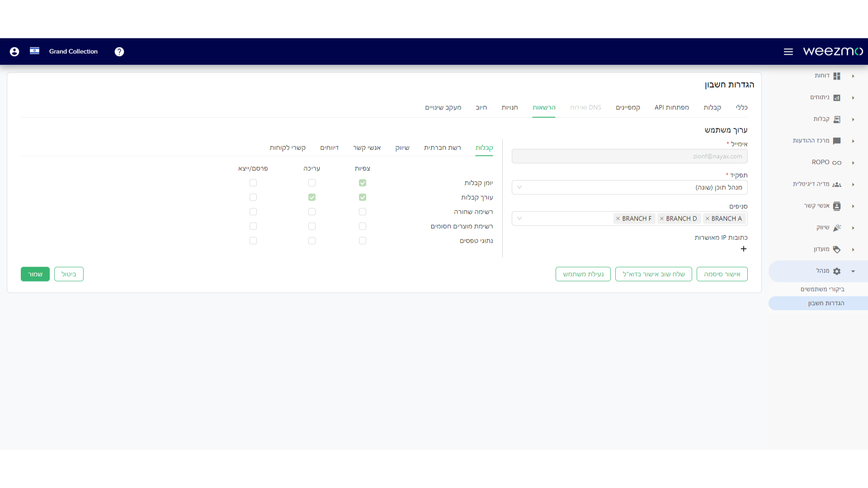
Task: Switch to the קמפיינים tab
Action: click(x=628, y=108)
